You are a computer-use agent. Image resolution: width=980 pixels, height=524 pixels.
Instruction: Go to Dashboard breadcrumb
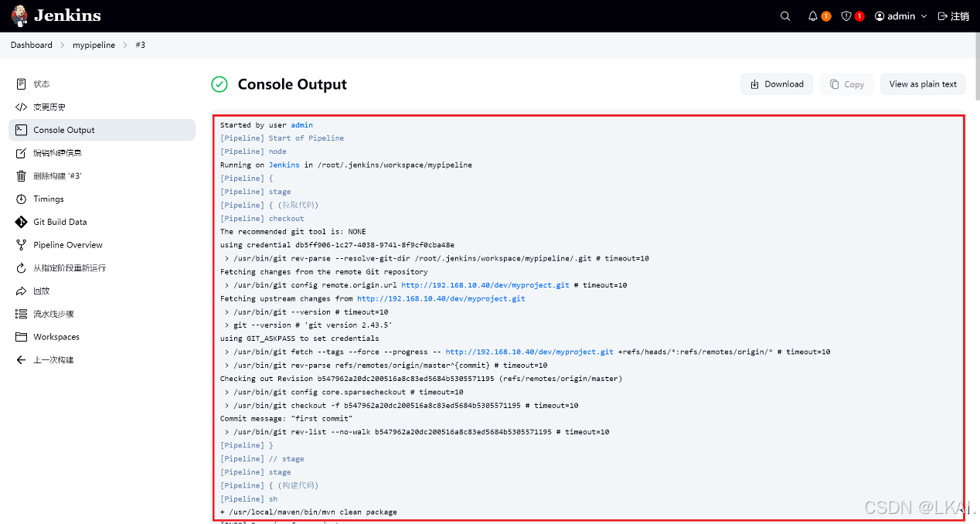(32, 45)
